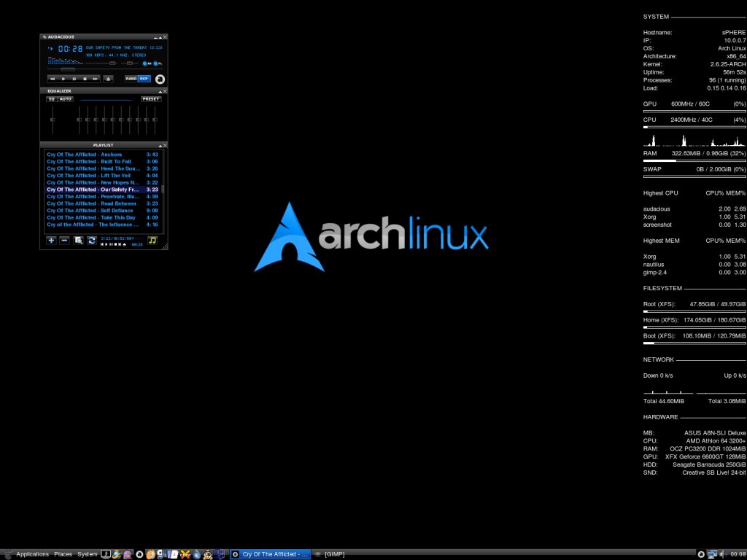
Task: Open playlist list menu with music-note icon
Action: coord(152,241)
